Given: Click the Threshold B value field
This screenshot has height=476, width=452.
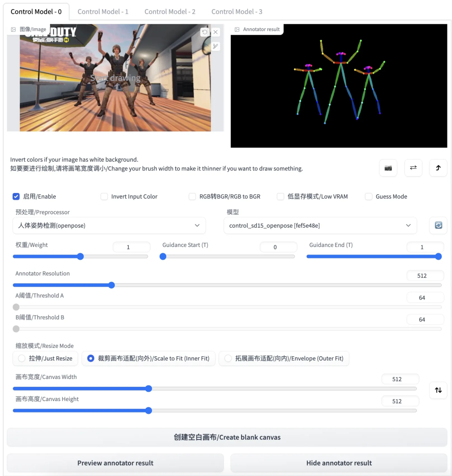Looking at the screenshot, I should 425,320.
